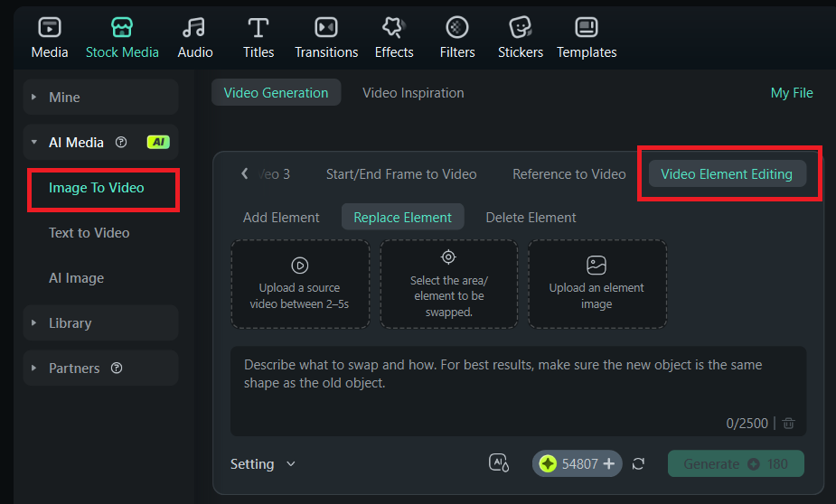Open the Transitions icon
836x504 pixels.
pyautogui.click(x=326, y=28)
